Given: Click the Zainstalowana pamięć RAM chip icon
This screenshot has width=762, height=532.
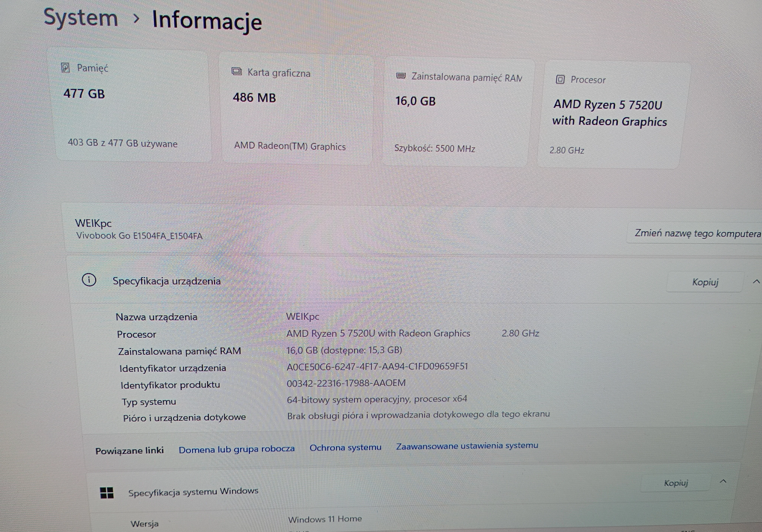Looking at the screenshot, I should pos(401,76).
